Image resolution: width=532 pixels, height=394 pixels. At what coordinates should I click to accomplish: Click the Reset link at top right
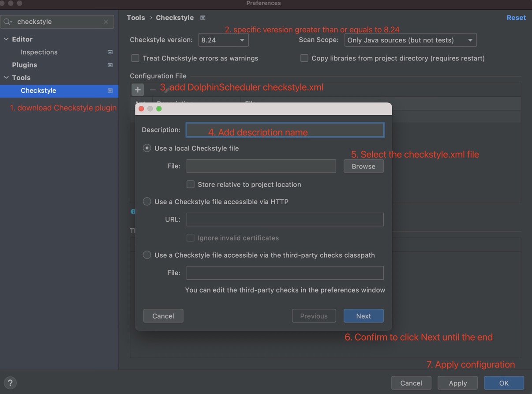tap(516, 18)
